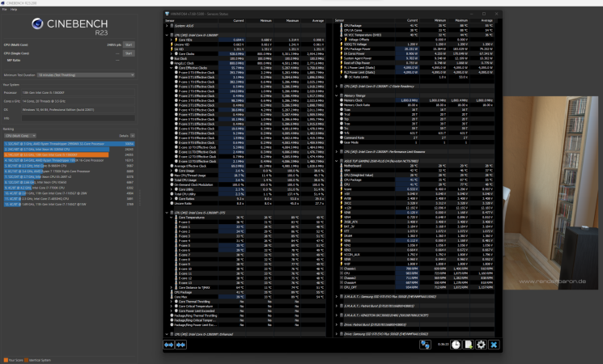Select the Average Effective Clock row

(246, 166)
